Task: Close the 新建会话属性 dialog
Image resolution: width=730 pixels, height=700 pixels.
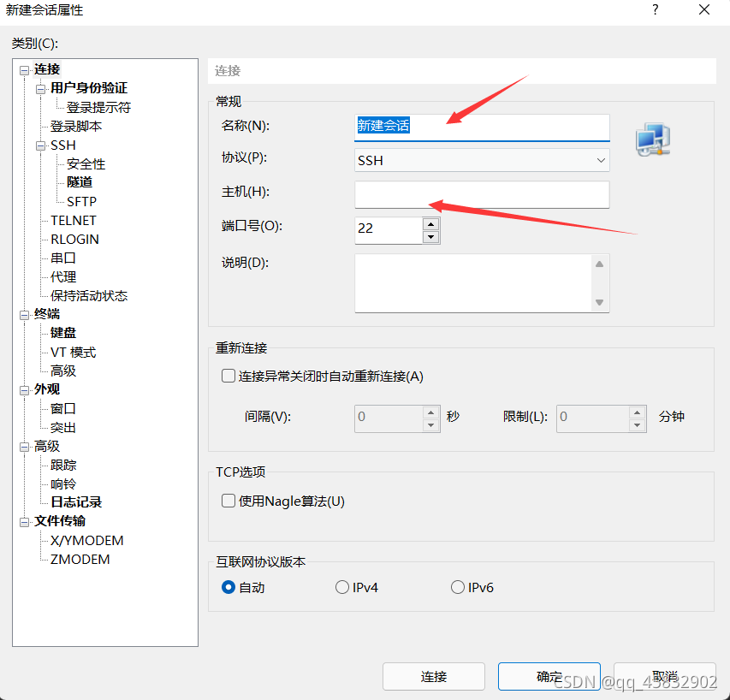Action: tap(704, 9)
